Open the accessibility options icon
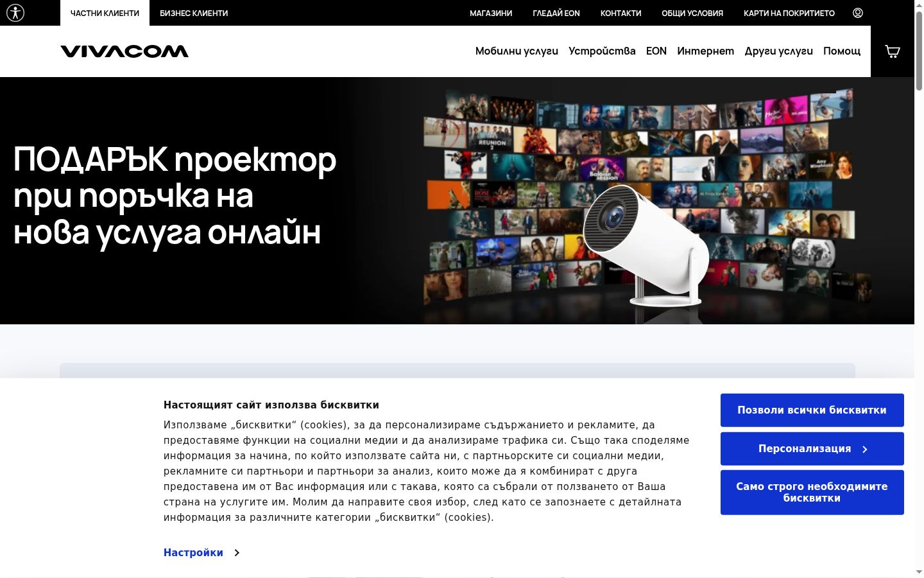The width and height of the screenshot is (924, 578). click(x=15, y=13)
